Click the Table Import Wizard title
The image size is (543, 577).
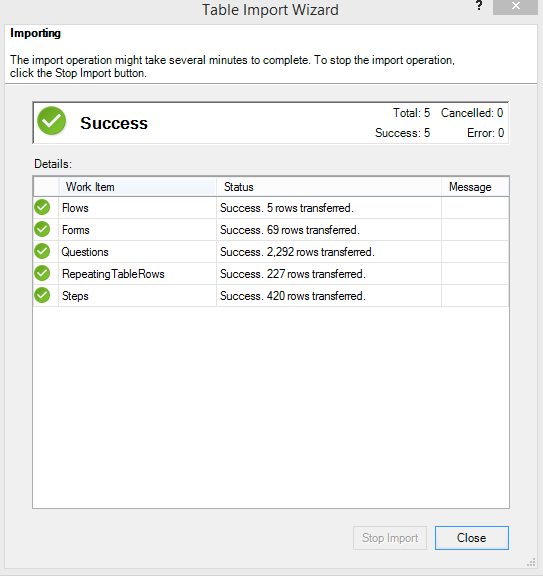click(270, 10)
